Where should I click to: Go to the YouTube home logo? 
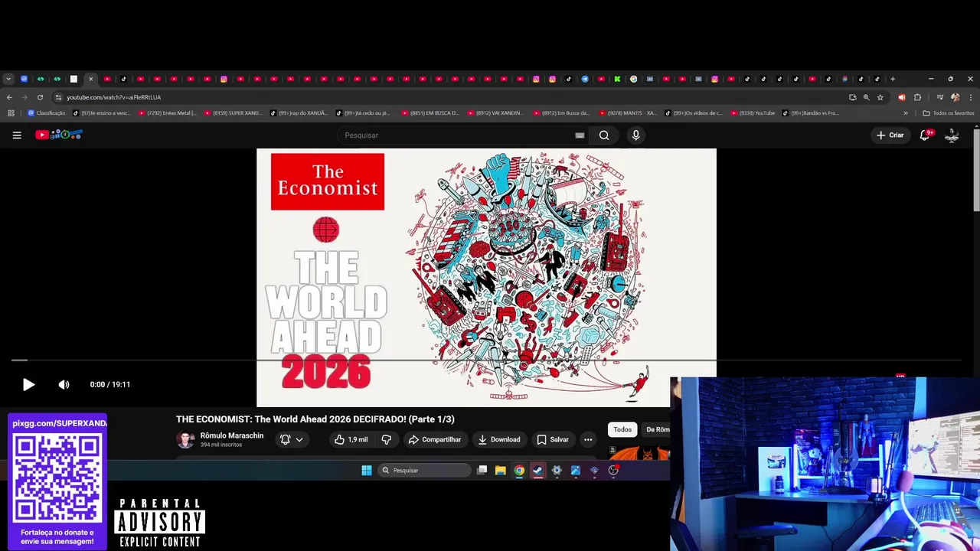click(58, 135)
